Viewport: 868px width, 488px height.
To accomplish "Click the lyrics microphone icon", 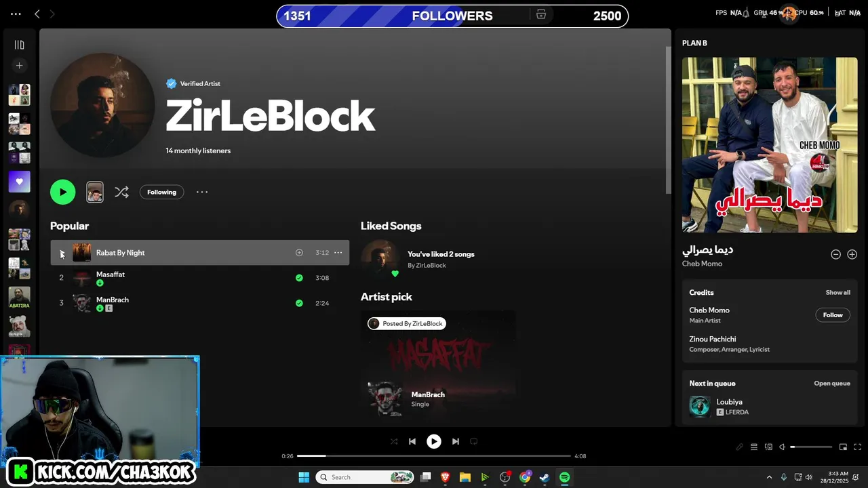I will [x=740, y=447].
